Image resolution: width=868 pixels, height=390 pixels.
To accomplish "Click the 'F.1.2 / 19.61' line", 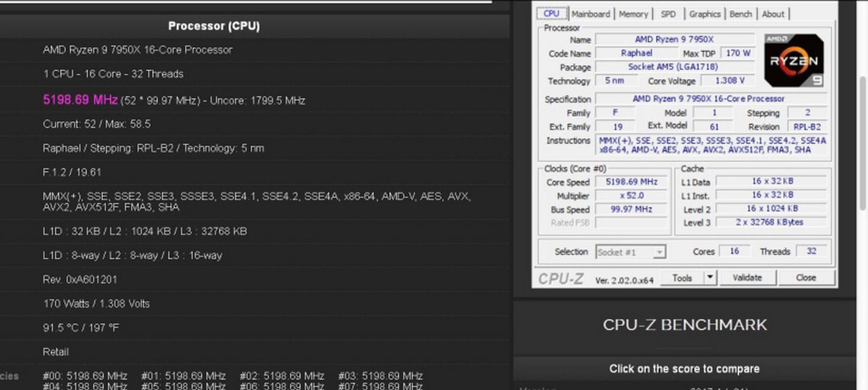I will [72, 172].
